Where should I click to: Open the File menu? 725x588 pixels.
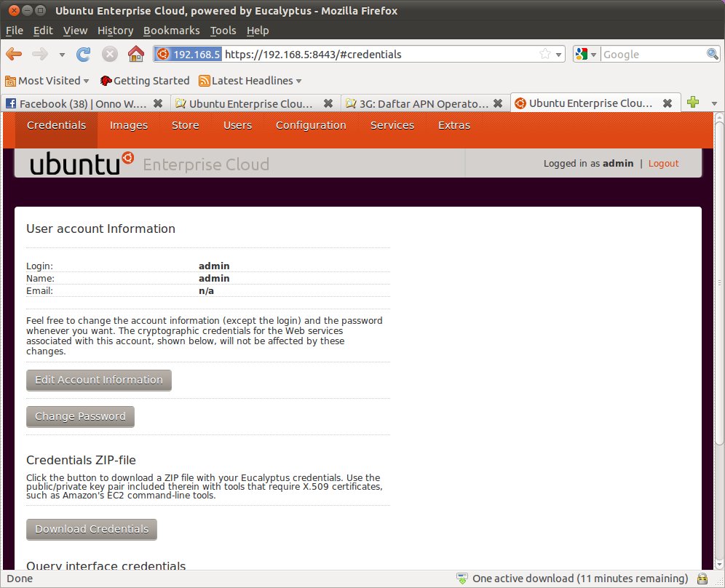coord(15,31)
